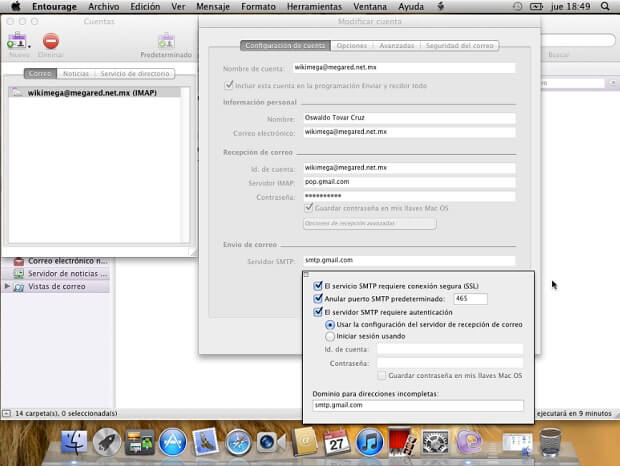Open Finder from the Dock
The height and width of the screenshot is (466, 620).
point(74,442)
